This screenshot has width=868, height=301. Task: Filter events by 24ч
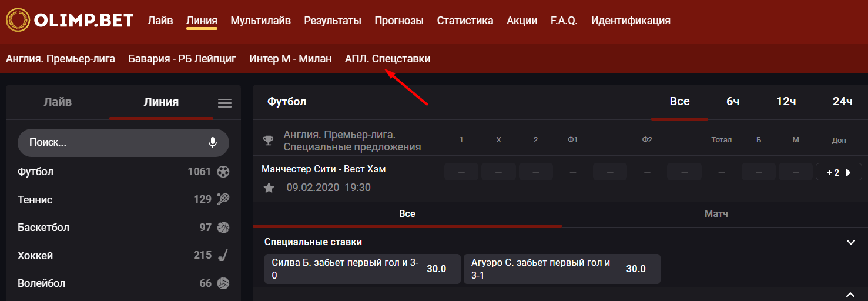pyautogui.click(x=842, y=102)
